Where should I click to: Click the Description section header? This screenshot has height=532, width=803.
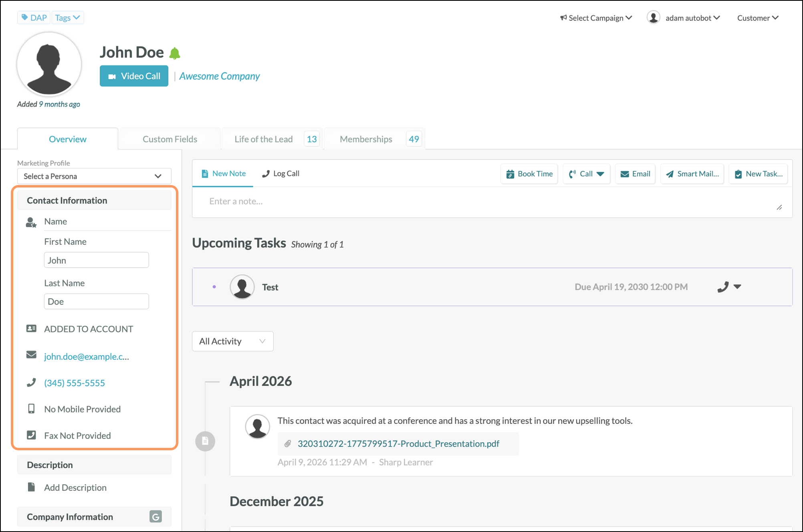point(94,465)
